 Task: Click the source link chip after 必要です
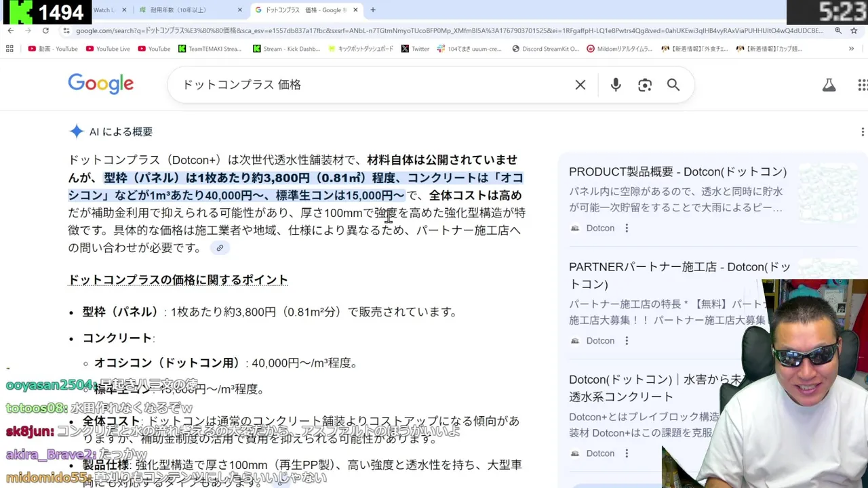[220, 248]
